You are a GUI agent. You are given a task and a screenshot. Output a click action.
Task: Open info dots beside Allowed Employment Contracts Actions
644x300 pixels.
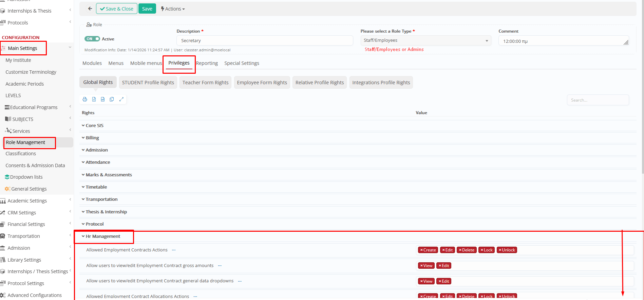[174, 250]
